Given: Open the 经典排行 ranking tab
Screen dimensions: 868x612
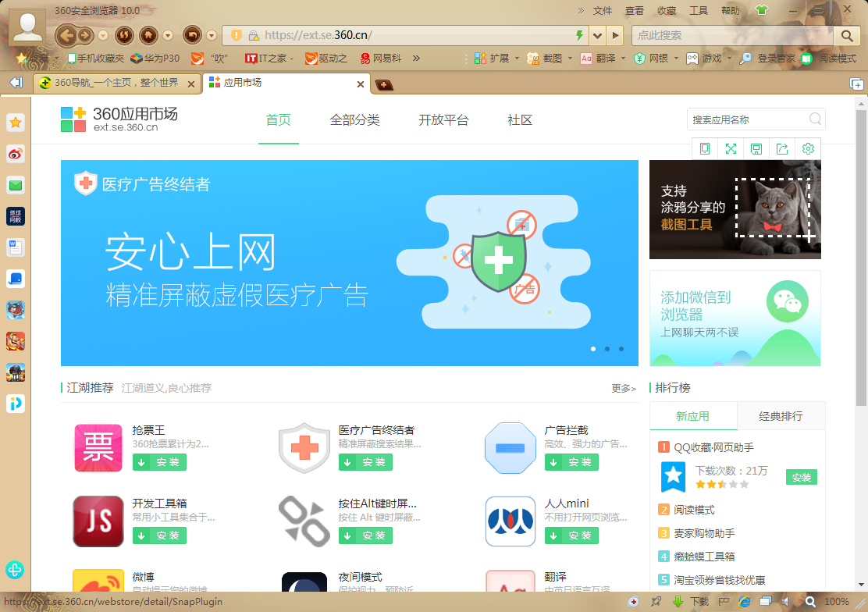Looking at the screenshot, I should click(x=781, y=415).
